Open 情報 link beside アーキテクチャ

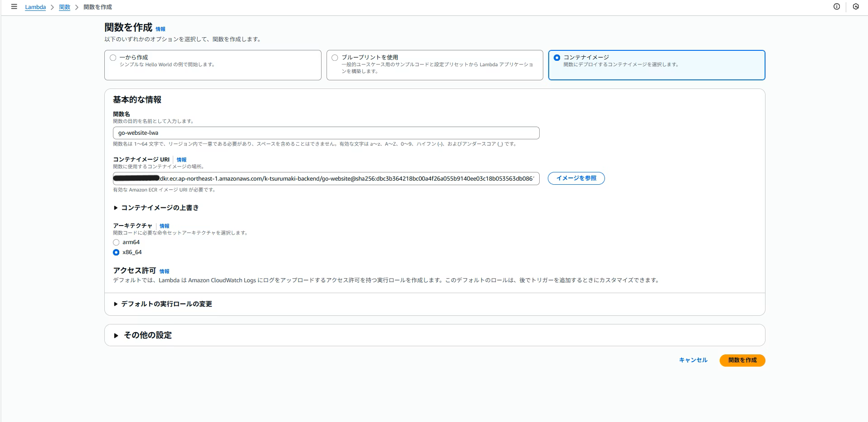164,226
